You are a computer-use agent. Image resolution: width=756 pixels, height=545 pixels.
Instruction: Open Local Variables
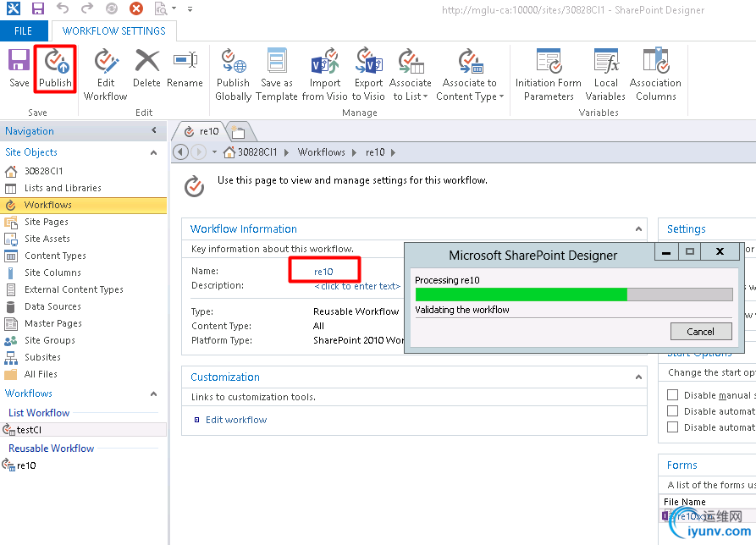click(605, 74)
